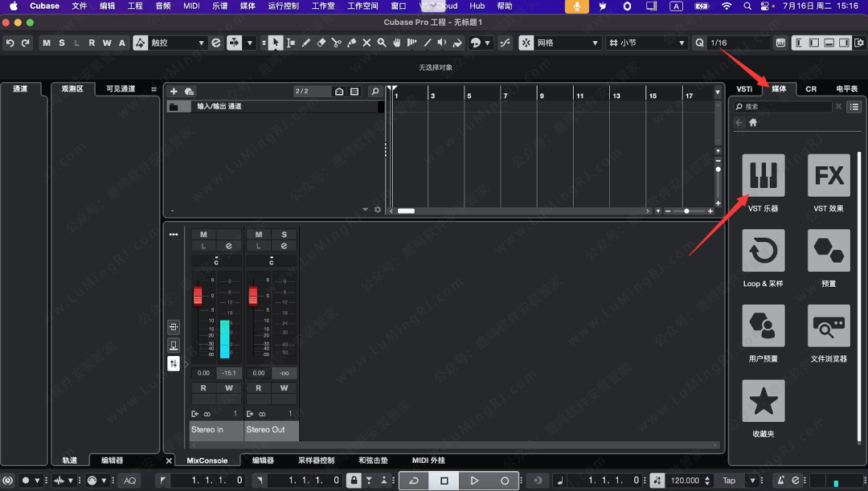868x491 pixels.
Task: Open the 工程 menu in menu bar
Action: click(135, 6)
